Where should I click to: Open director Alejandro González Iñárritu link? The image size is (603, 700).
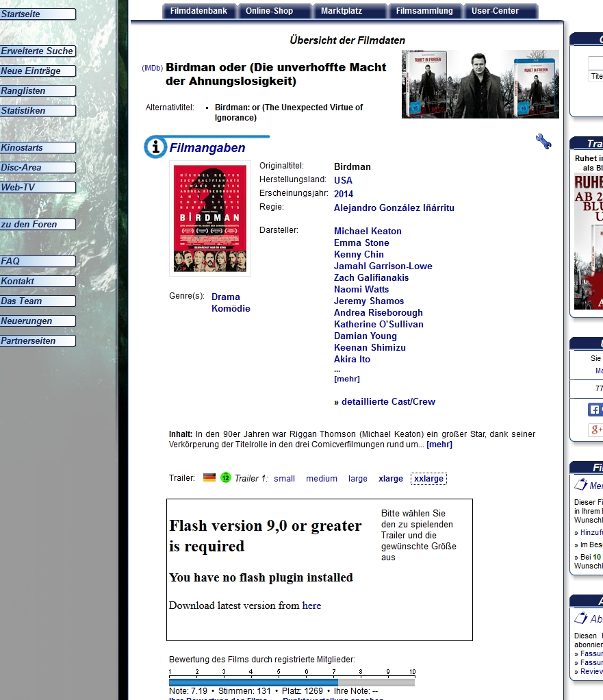tap(394, 208)
